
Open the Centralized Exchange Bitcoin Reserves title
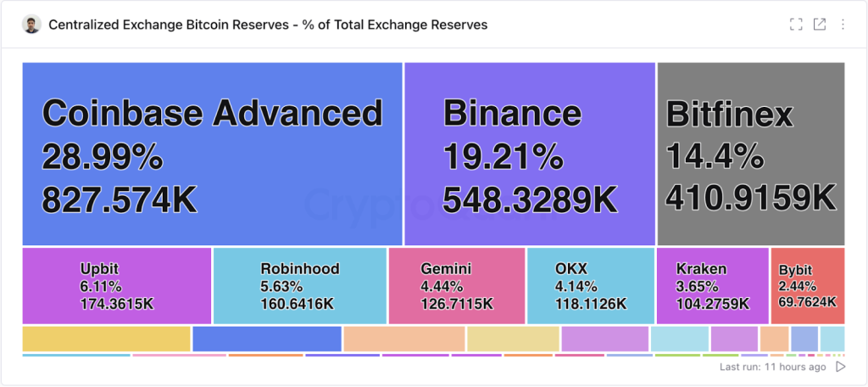[268, 25]
